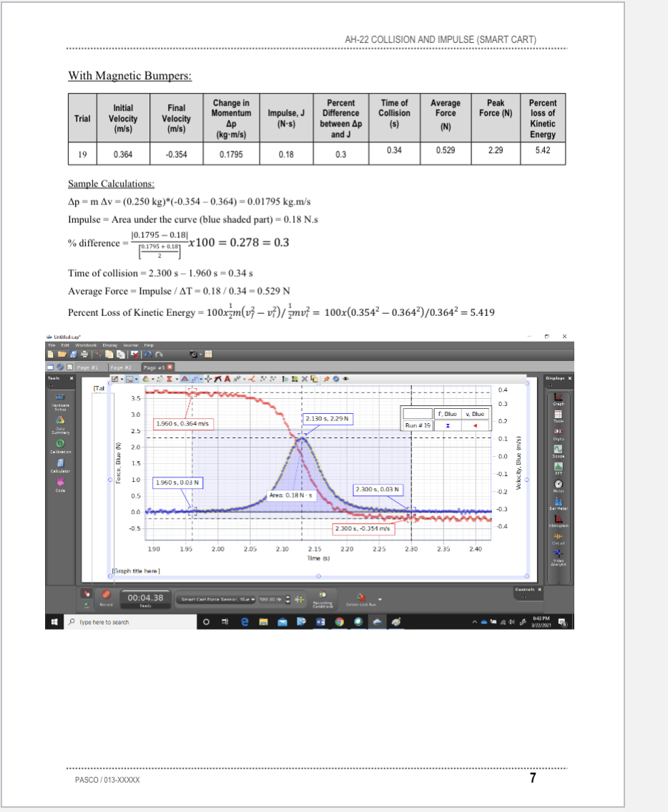Image resolution: width=668 pixels, height=812 pixels.
Task: Open the Journal menu
Action: pyautogui.click(x=131, y=345)
